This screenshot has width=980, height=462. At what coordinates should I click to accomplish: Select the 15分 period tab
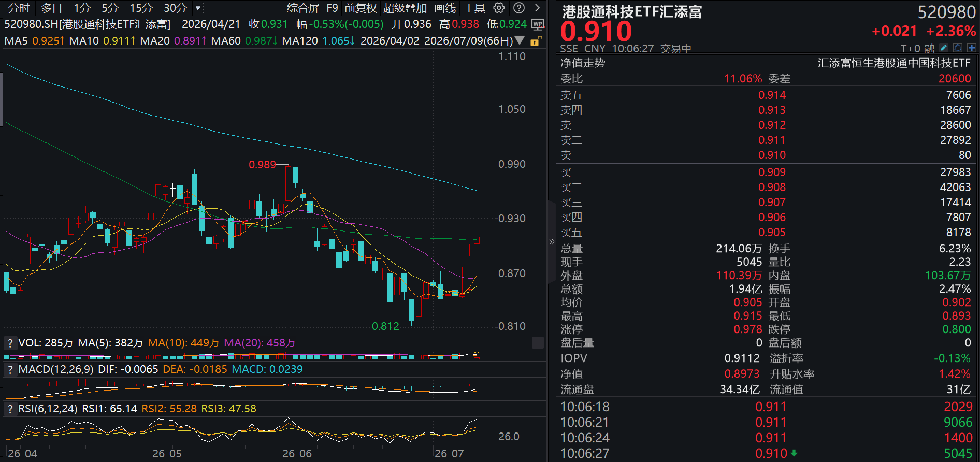141,8
